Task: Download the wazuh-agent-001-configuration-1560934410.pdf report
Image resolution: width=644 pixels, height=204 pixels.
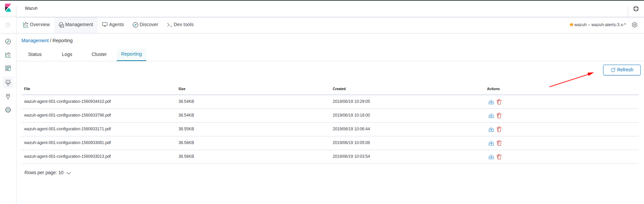Action: 491,102
